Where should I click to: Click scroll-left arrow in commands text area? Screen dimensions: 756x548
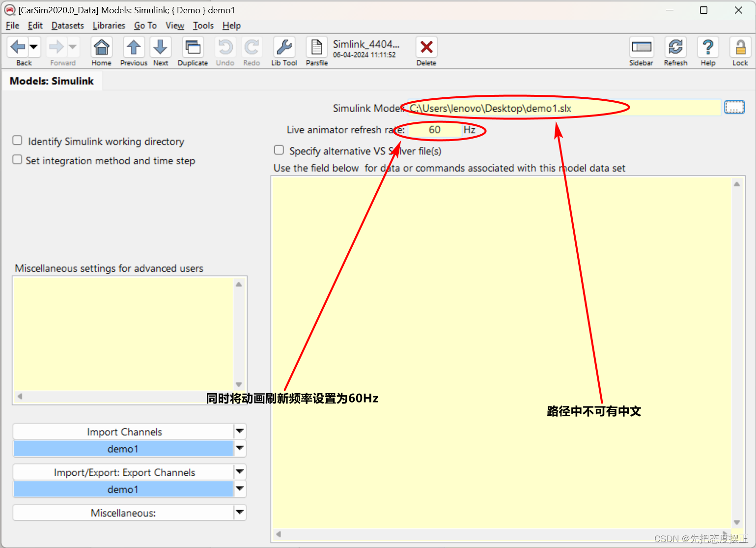pos(279,534)
